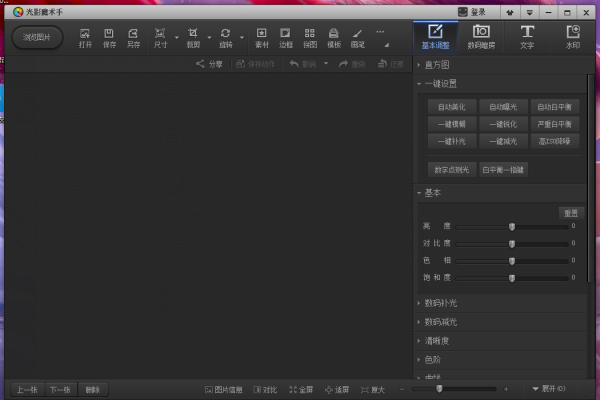Toggle 对比 (Compare) view in bottom bar
The width and height of the screenshot is (600, 400).
tap(265, 389)
